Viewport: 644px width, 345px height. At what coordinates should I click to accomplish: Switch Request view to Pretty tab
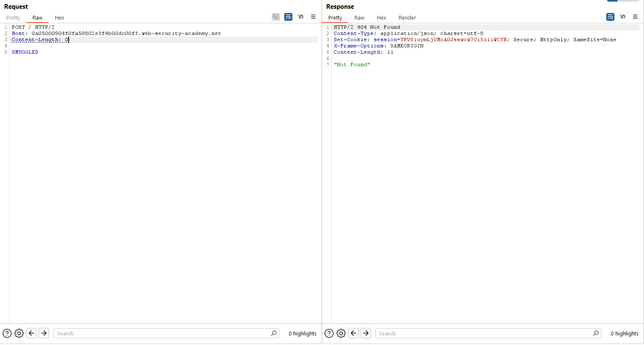coord(13,18)
